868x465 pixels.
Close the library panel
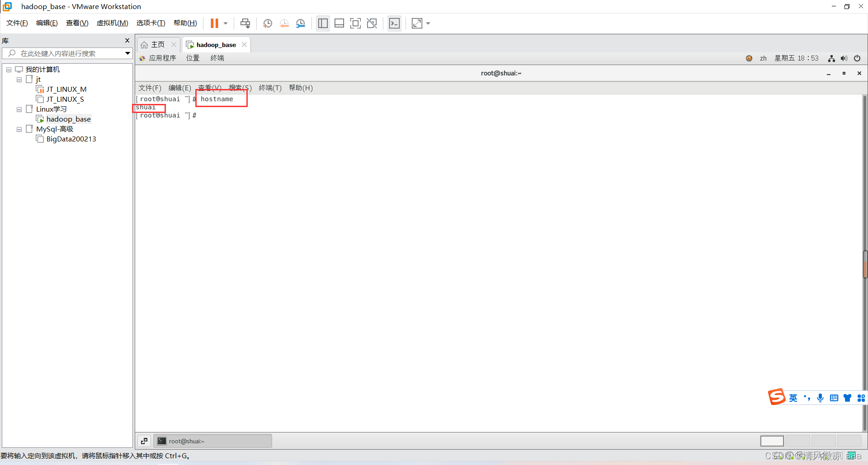click(127, 41)
